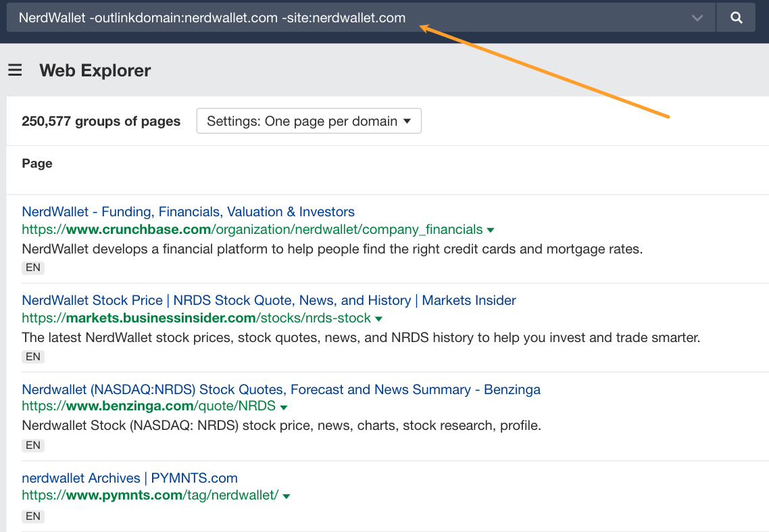
Task: Open the Settings: One page per domain dropdown
Action: tap(309, 120)
